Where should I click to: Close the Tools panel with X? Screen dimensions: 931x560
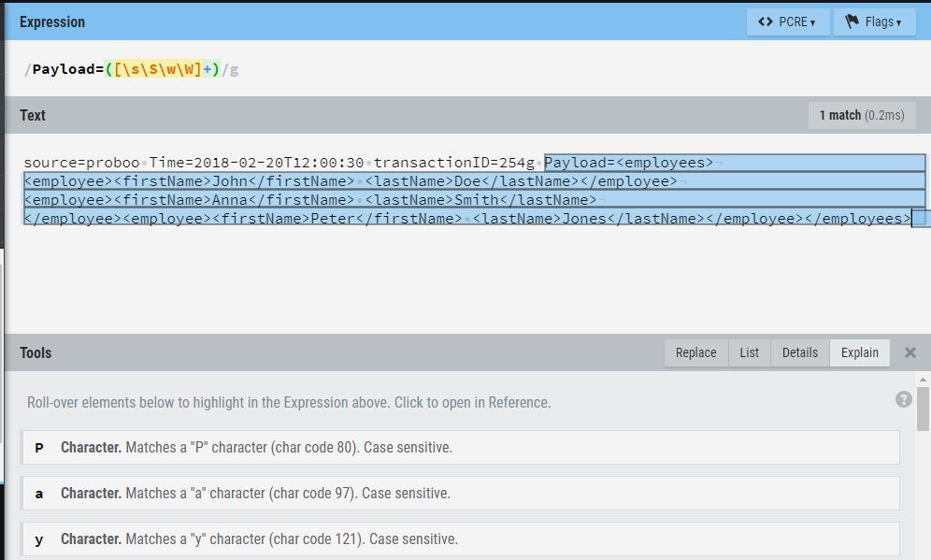(910, 352)
